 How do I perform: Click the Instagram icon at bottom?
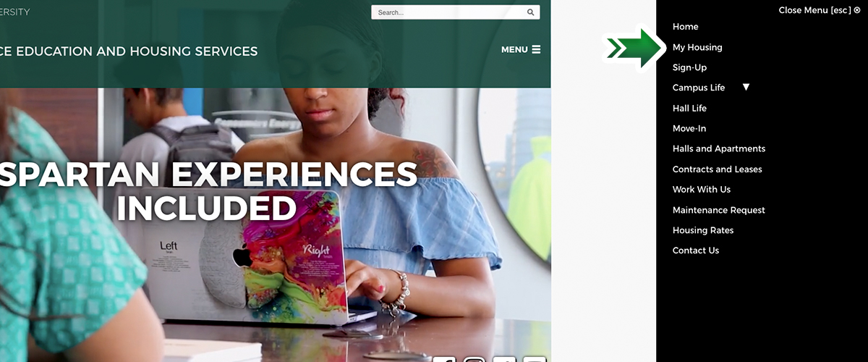(x=474, y=359)
